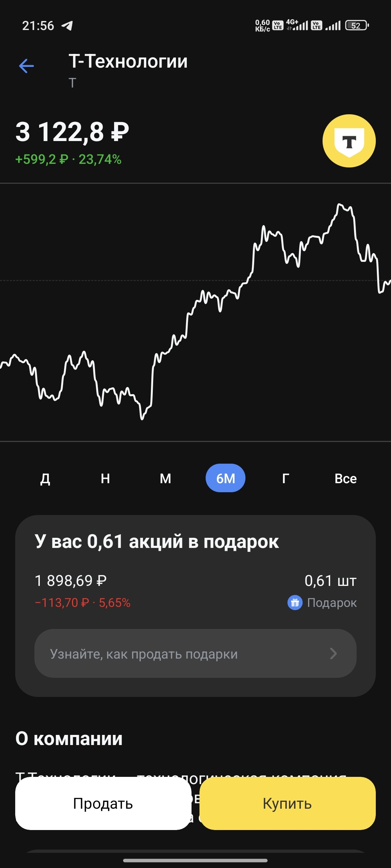
Task: Tap the 4G+ signal strength icon
Action: tap(297, 25)
